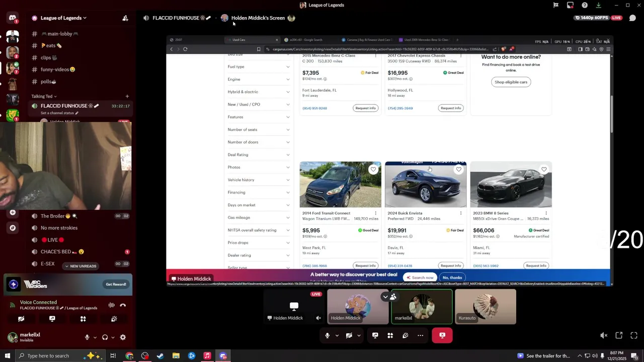Click the Get Reward button

click(x=116, y=285)
